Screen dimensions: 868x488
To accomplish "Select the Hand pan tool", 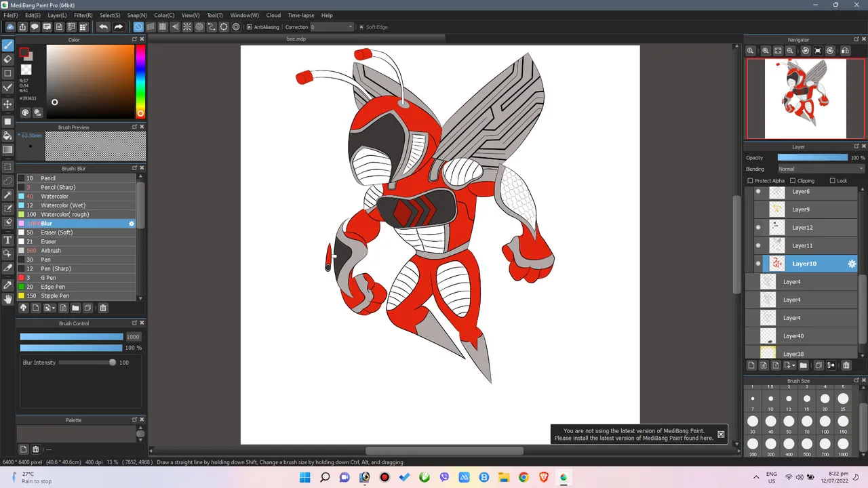I will [7, 299].
